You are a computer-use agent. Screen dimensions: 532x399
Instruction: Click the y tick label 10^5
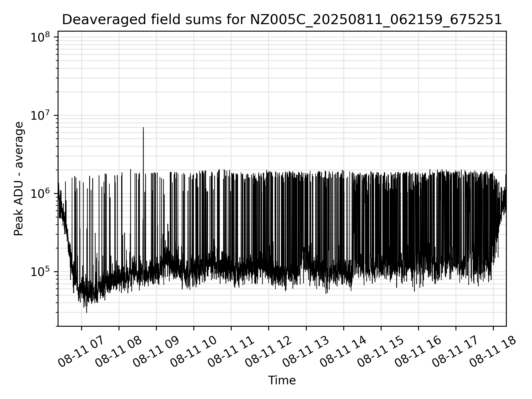pyautogui.click(x=40, y=272)
